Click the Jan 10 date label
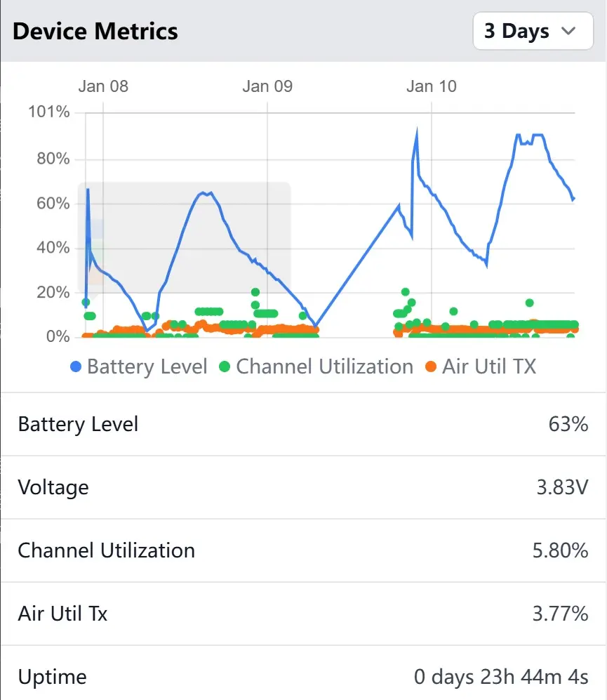 tap(431, 86)
